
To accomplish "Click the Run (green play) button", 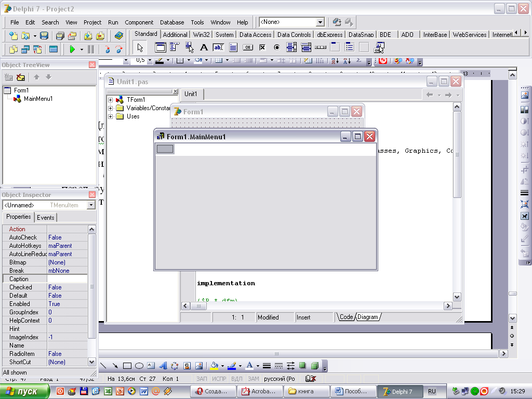I will pos(72,49).
